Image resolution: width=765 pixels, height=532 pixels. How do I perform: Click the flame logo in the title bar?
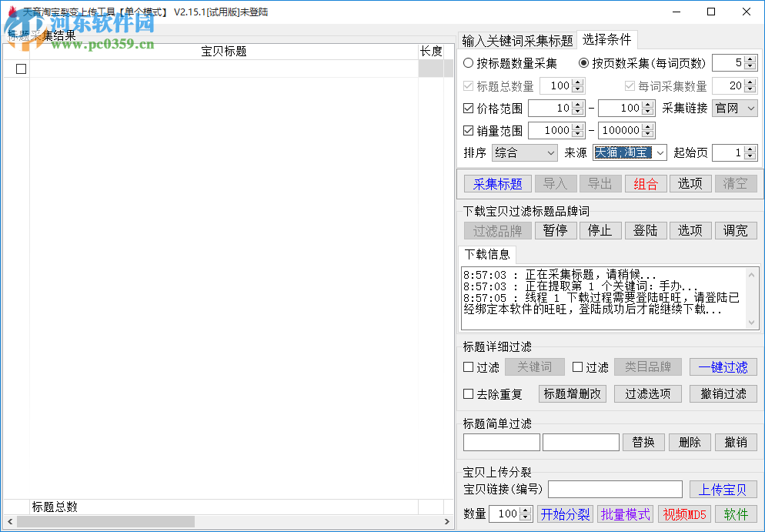[x=11, y=12]
